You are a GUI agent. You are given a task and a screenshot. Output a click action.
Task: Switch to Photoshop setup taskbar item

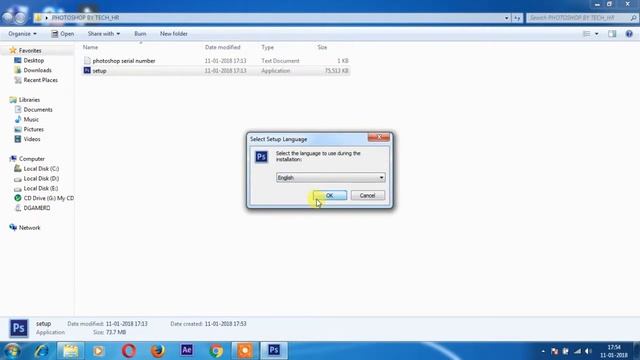274,350
